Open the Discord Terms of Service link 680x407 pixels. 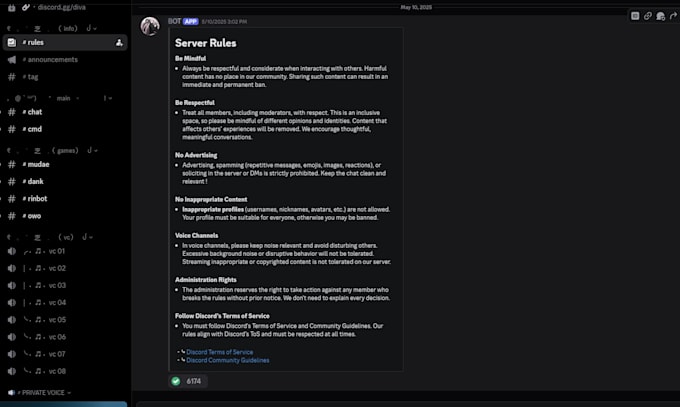point(219,352)
